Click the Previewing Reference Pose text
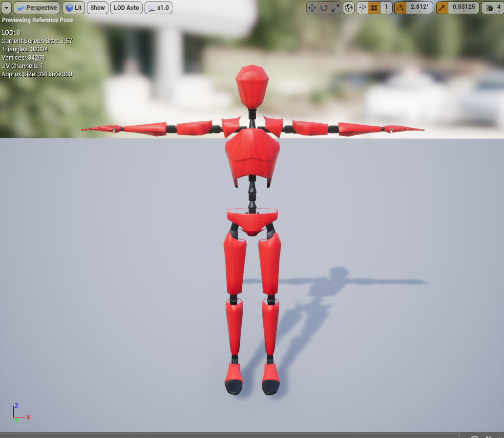 pos(37,20)
